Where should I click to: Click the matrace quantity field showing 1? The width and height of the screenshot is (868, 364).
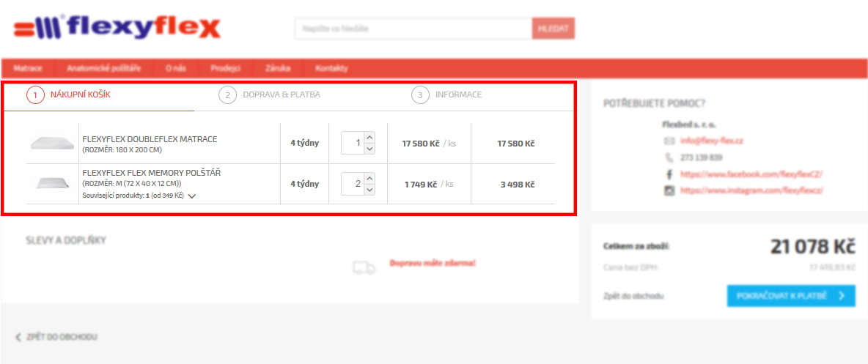353,144
